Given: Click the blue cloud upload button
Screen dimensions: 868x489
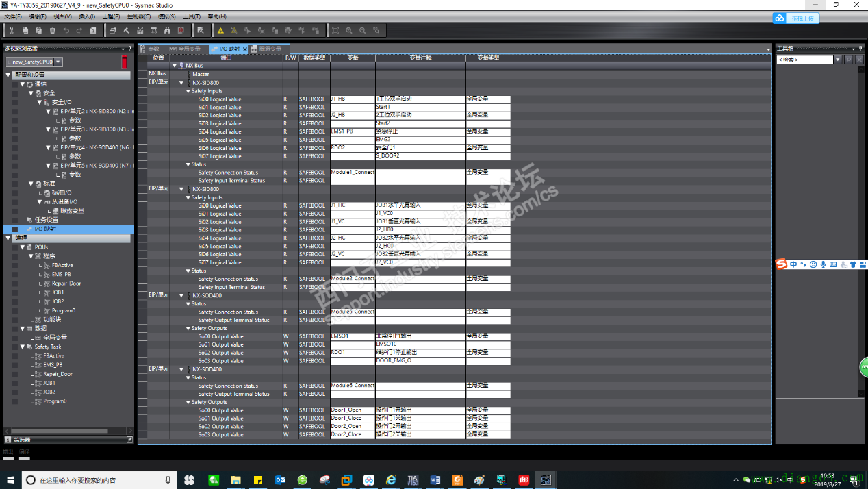Looking at the screenshot, I should point(796,18).
